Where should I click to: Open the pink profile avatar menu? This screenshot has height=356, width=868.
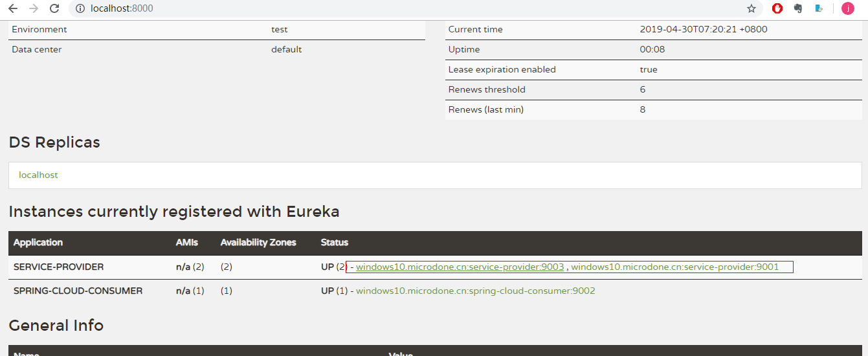[848, 8]
